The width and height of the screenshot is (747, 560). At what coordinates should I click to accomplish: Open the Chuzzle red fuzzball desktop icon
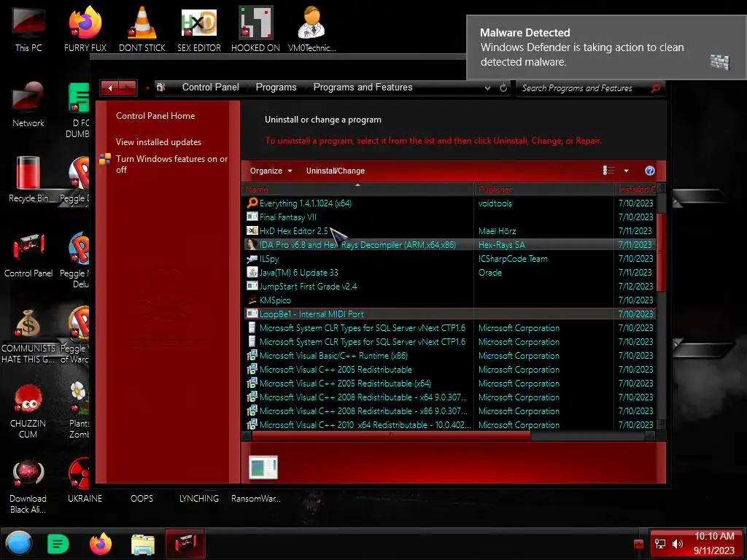click(x=28, y=411)
